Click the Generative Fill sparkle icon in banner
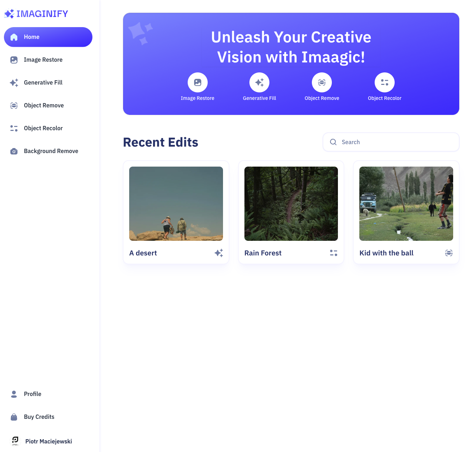The image size is (476, 452). click(259, 82)
